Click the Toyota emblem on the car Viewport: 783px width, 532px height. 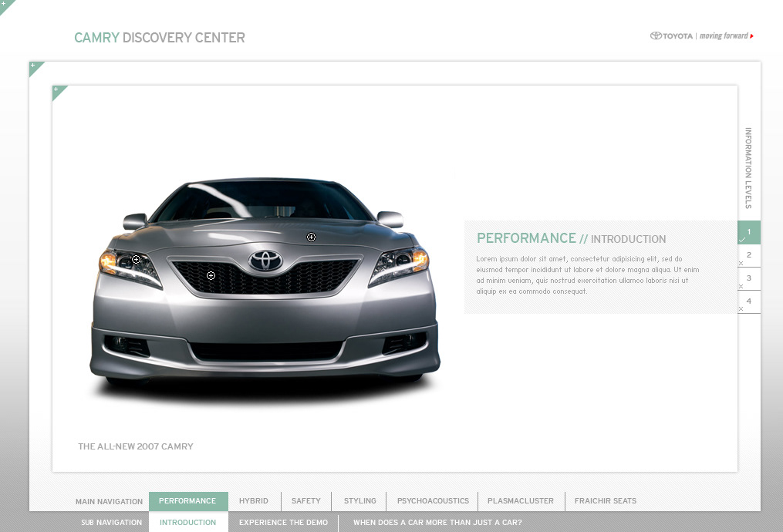(x=265, y=261)
